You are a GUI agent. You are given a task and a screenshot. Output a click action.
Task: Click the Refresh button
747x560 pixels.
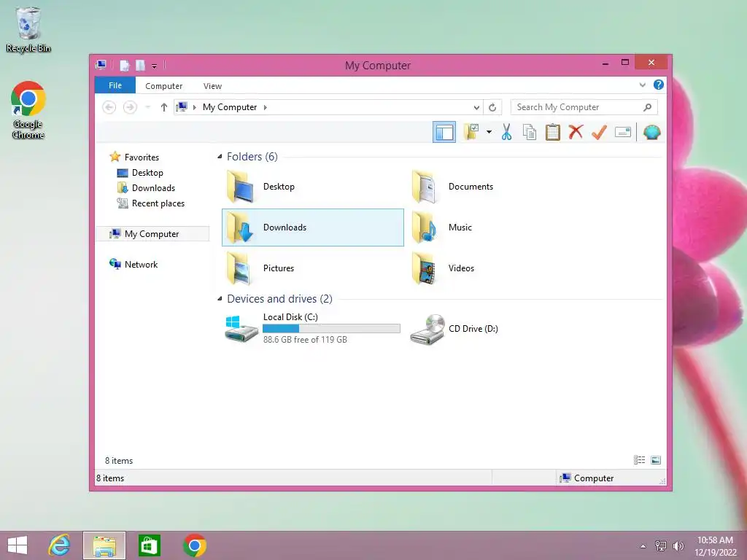[x=492, y=107]
